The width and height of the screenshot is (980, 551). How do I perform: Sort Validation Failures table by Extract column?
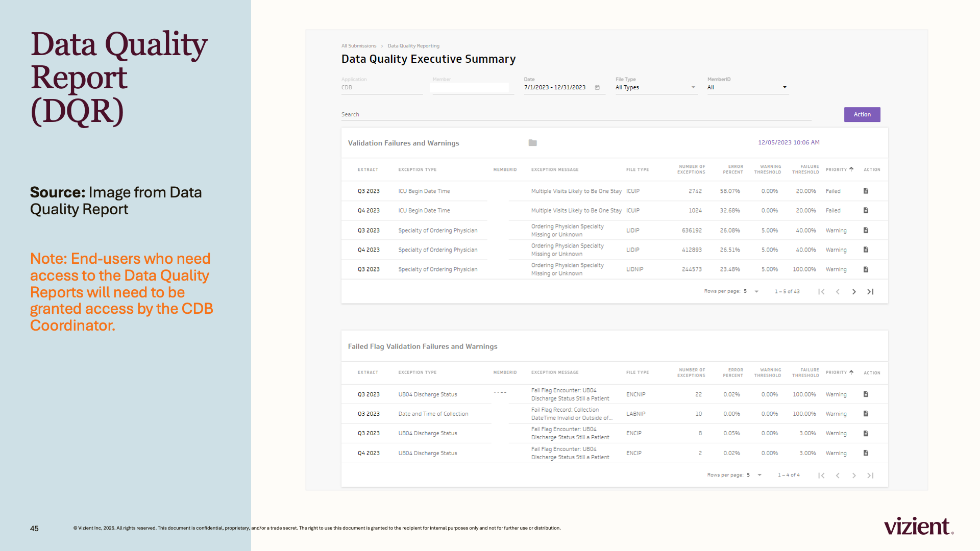pos(368,170)
